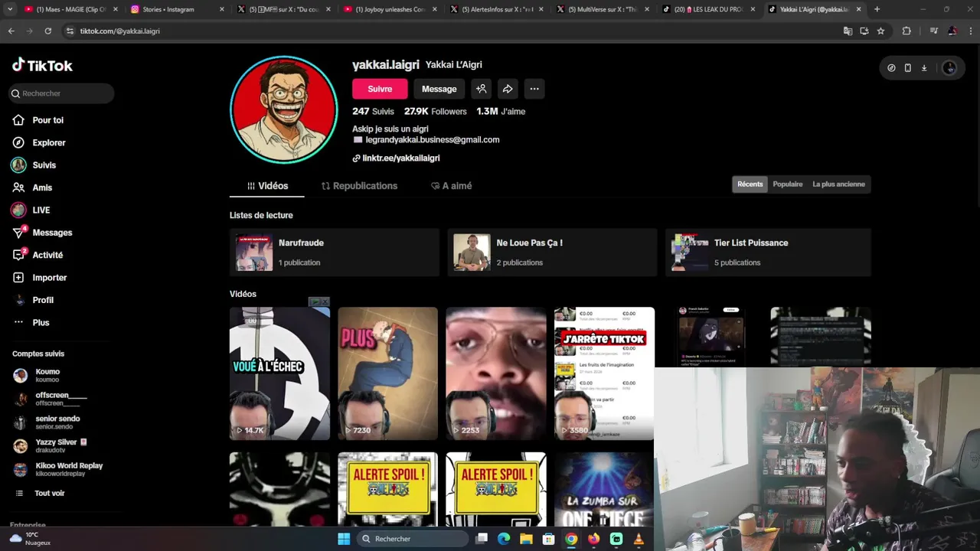Click Suivre to follow yakkai.laigri
Viewport: 980px width, 551px height.
[x=380, y=89]
